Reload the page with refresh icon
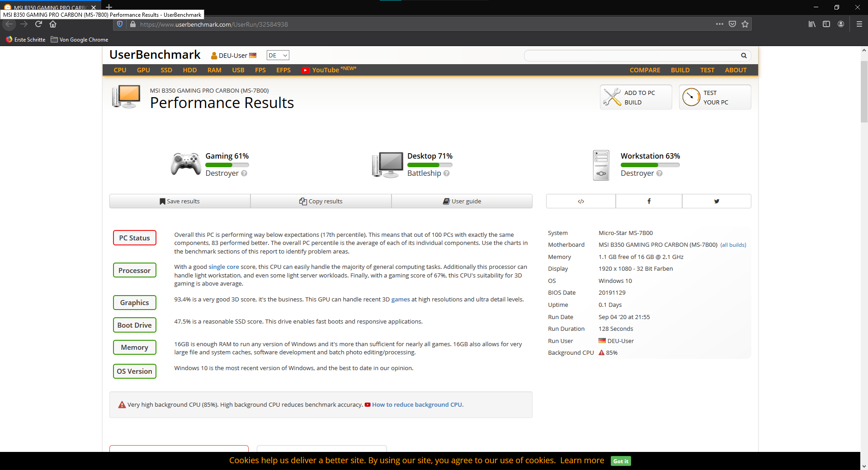 pos(38,24)
